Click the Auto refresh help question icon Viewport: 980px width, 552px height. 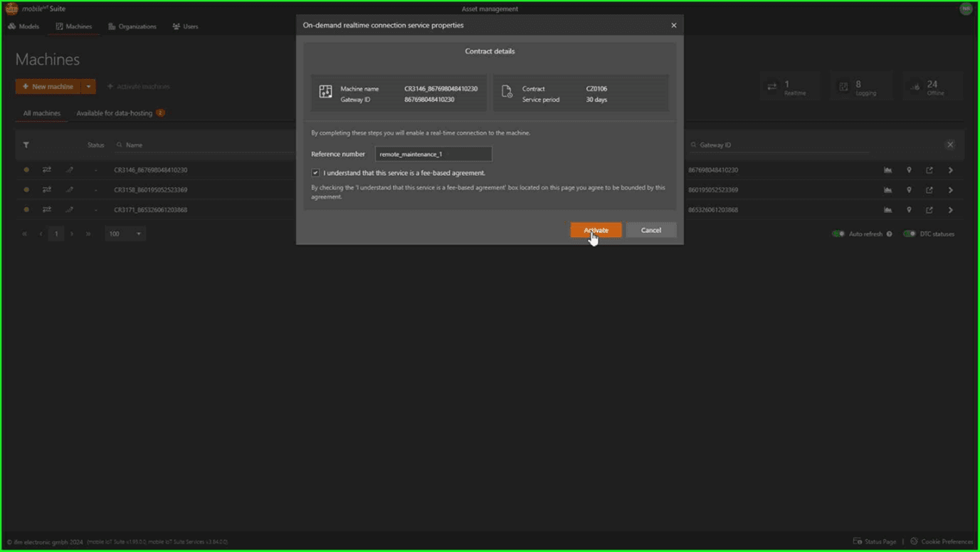pyautogui.click(x=889, y=234)
